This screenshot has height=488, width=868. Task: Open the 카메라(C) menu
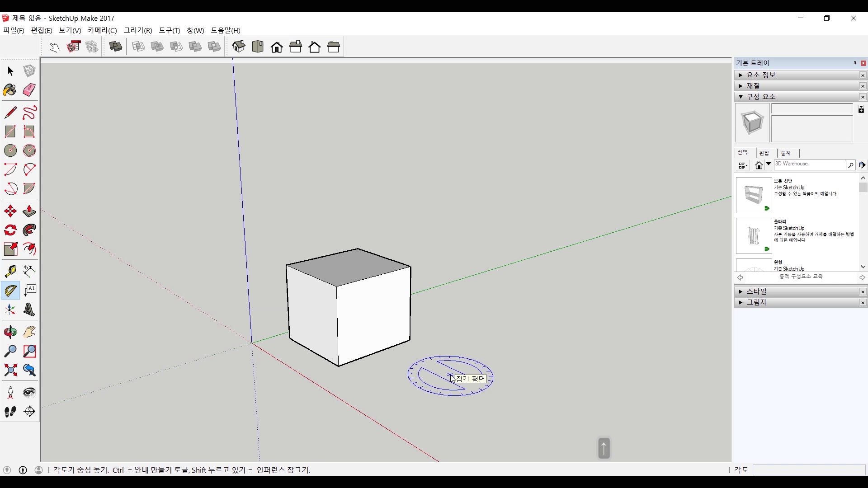coord(102,30)
